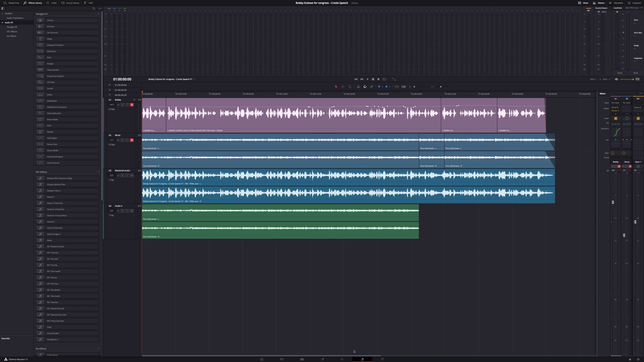Open the Inspector panel tab

click(634, 3)
